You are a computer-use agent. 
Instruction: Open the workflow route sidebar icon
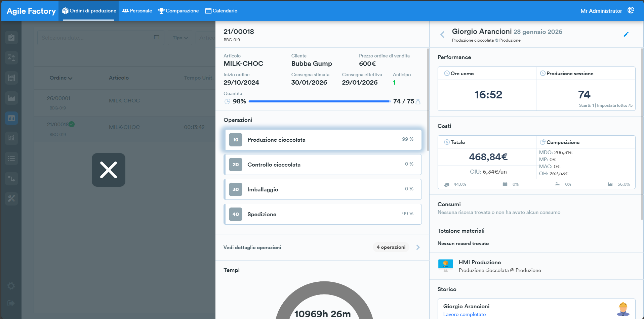[x=11, y=178]
